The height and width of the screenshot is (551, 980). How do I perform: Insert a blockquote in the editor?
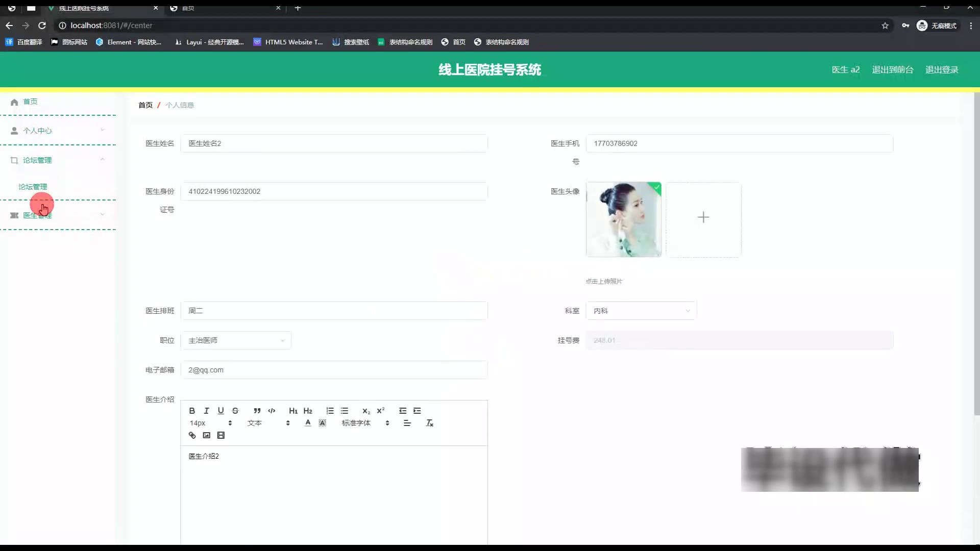click(257, 411)
